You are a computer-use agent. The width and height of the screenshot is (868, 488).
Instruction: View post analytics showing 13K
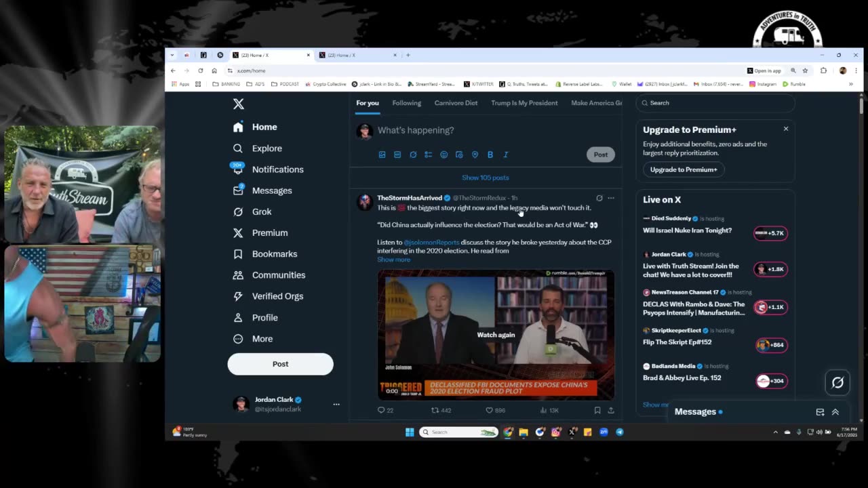(x=549, y=410)
